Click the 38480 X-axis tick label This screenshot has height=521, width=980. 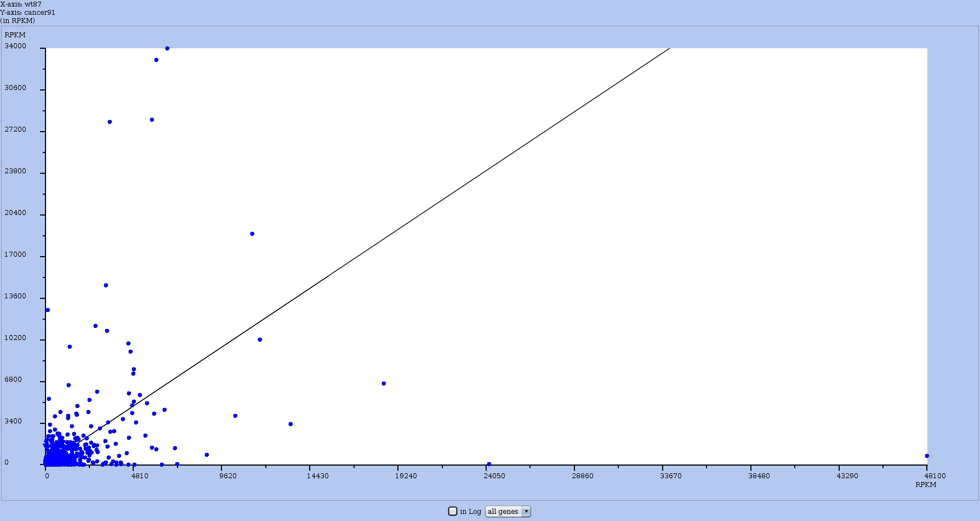(759, 476)
